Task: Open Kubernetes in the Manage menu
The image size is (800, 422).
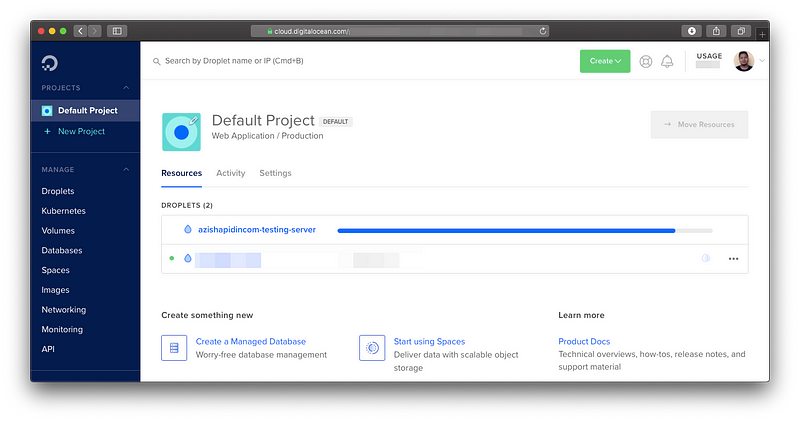Action: (63, 211)
